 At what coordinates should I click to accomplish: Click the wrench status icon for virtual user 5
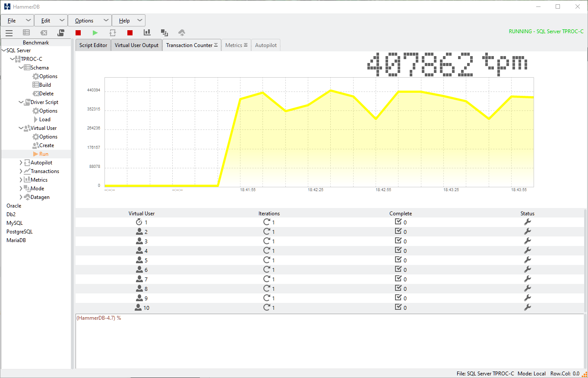pos(527,260)
